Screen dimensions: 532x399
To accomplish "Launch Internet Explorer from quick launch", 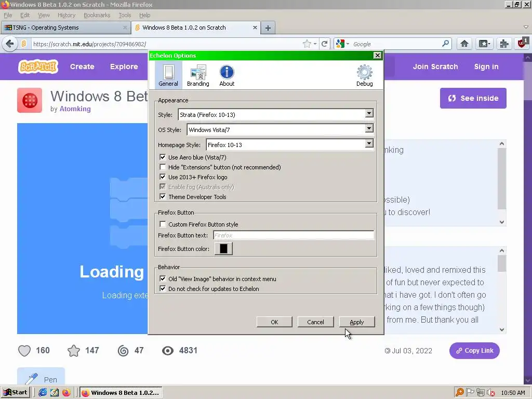I will [43, 393].
